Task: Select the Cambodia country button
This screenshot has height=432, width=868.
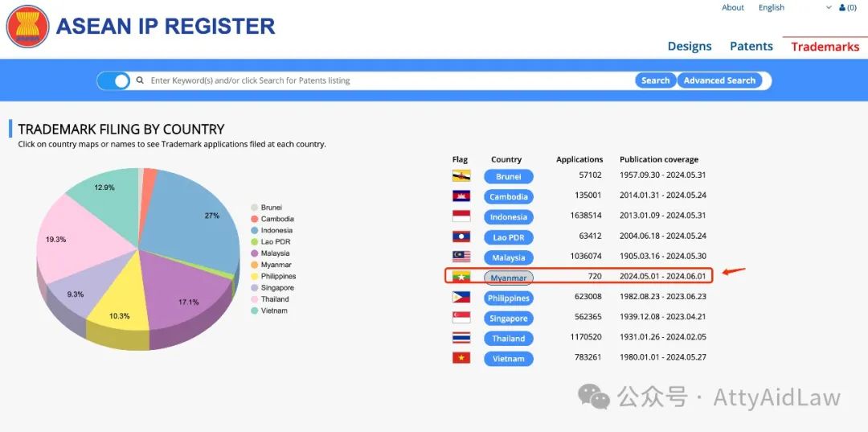Action: [x=508, y=196]
